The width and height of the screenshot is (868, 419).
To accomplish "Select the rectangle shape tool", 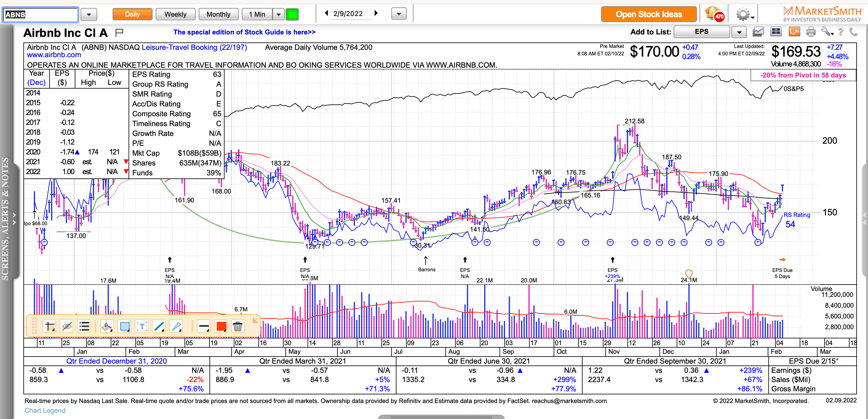I will click(x=125, y=326).
